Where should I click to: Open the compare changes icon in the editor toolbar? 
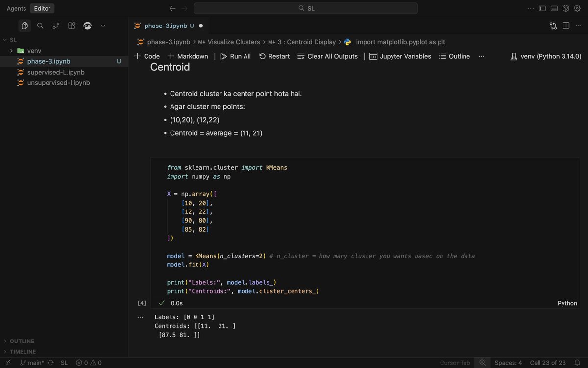pyautogui.click(x=553, y=26)
